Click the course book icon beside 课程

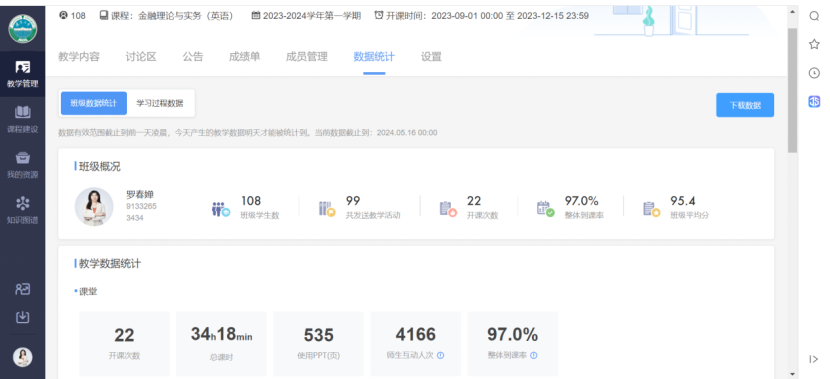(104, 15)
